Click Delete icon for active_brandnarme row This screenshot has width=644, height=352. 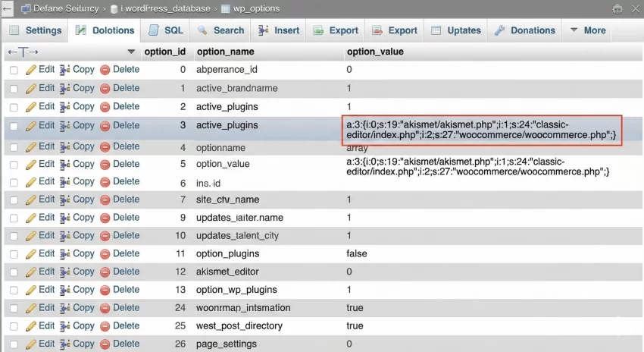(x=105, y=89)
